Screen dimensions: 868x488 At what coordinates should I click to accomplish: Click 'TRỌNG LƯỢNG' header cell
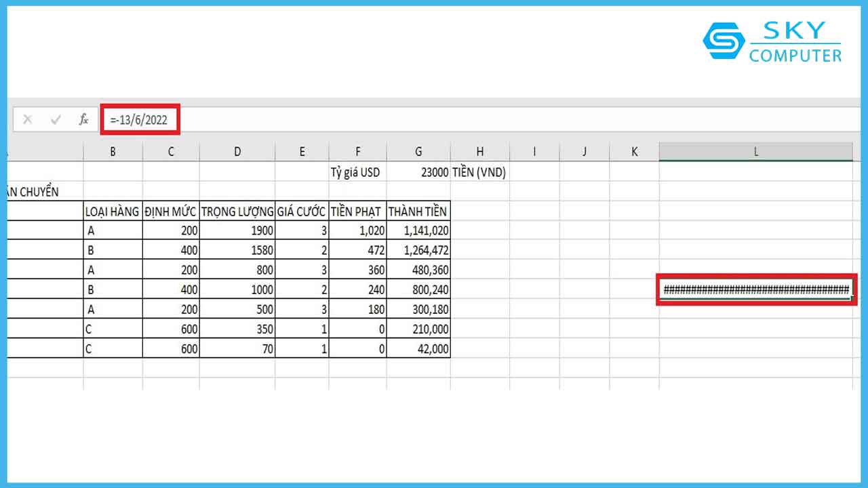pyautogui.click(x=237, y=211)
